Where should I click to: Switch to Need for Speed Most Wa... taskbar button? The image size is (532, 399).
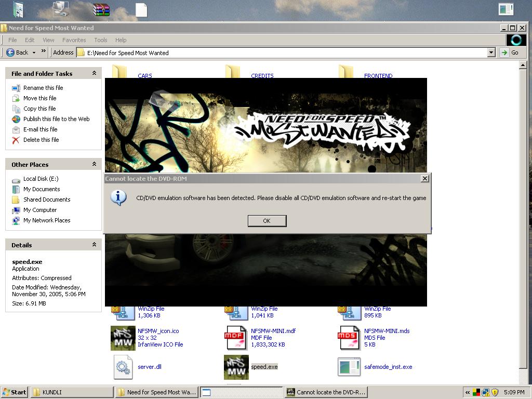[157, 392]
